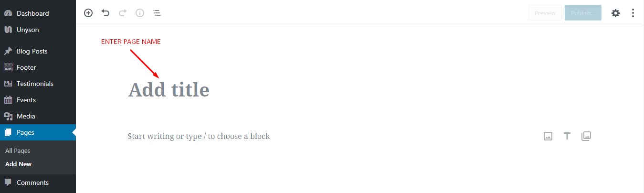Screen dimensions: 644x193
Task: Click the Publish button
Action: point(583,13)
